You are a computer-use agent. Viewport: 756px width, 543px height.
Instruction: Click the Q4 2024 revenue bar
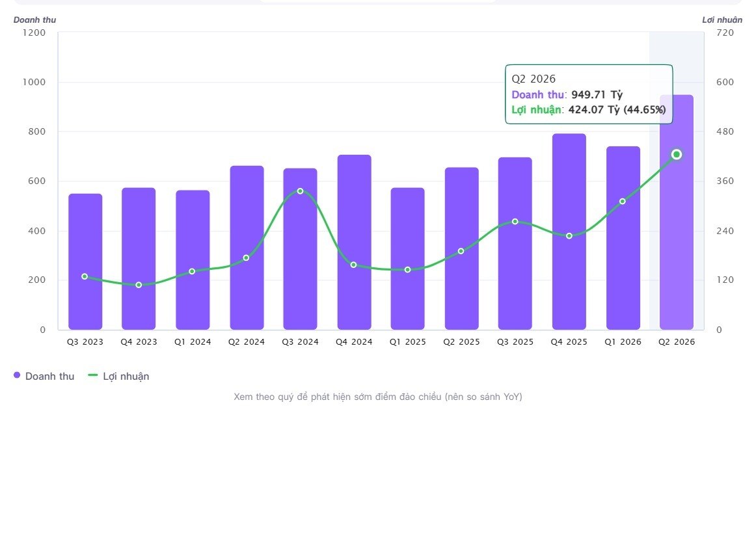(355, 243)
